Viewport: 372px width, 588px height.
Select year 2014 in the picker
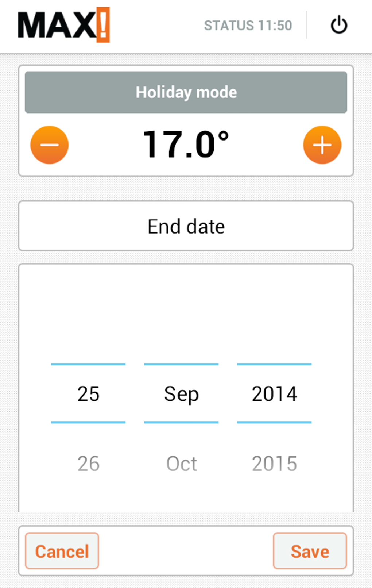(x=274, y=393)
